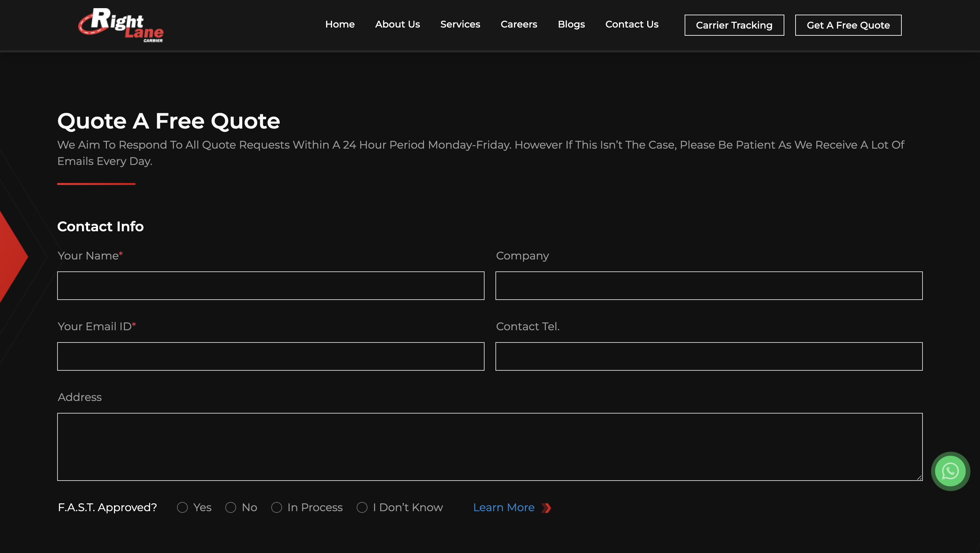
Task: Select the I Don't Know radio button
Action: point(362,507)
